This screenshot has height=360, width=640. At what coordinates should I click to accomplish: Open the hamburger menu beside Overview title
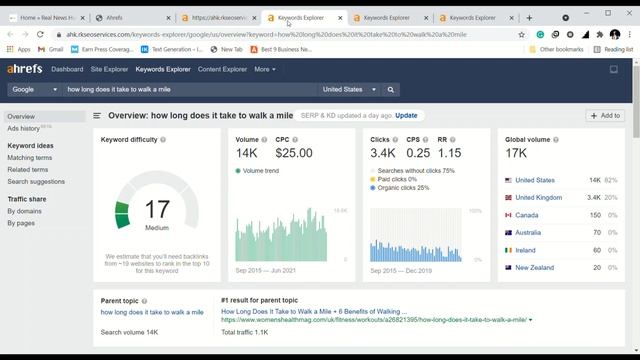click(x=97, y=116)
